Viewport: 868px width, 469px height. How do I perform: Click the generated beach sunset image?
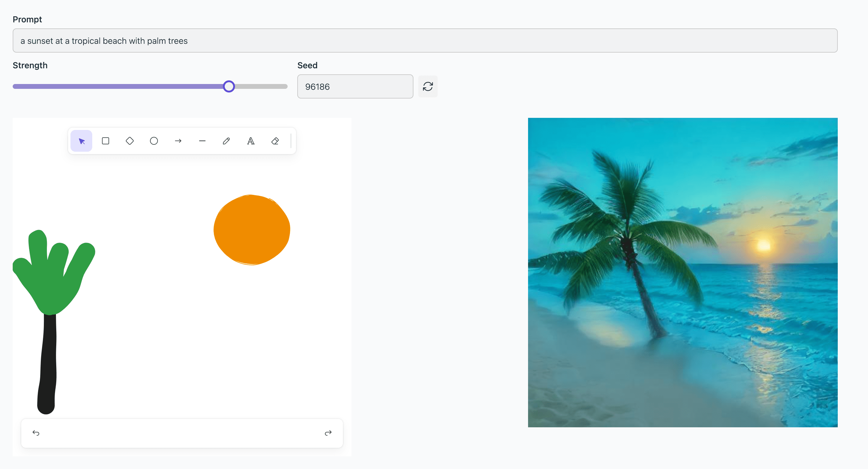683,272
